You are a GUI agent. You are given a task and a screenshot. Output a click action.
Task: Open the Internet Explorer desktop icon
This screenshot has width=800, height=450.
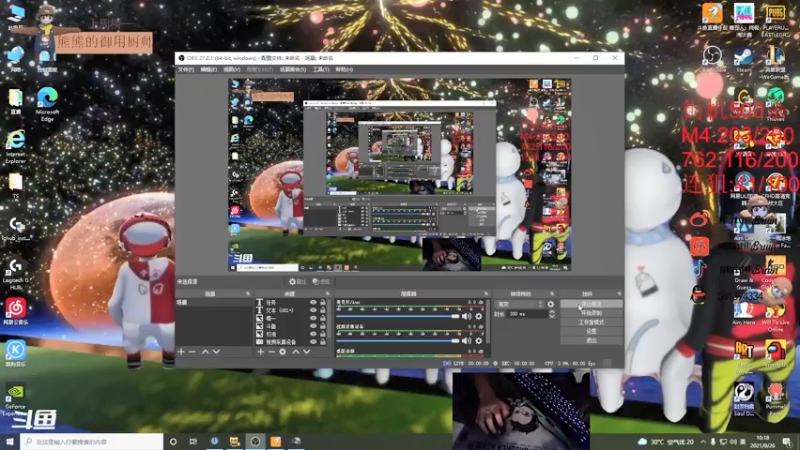click(x=16, y=146)
